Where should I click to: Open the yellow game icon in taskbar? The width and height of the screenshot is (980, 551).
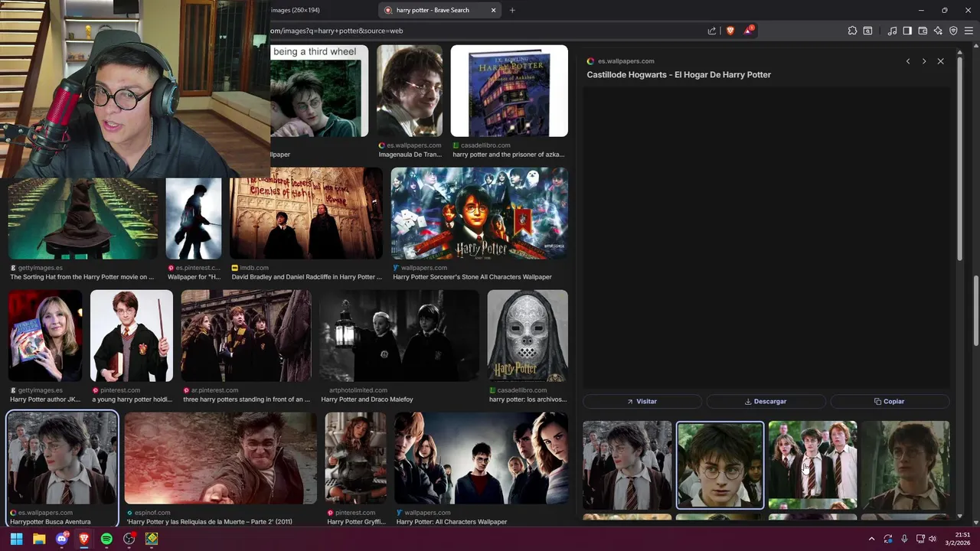coord(152,539)
